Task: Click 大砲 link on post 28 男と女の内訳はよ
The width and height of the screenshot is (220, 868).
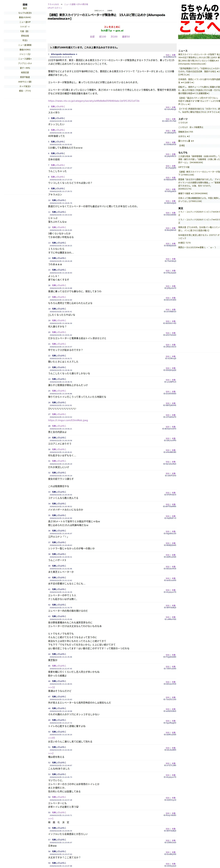Action: tap(174, 427)
